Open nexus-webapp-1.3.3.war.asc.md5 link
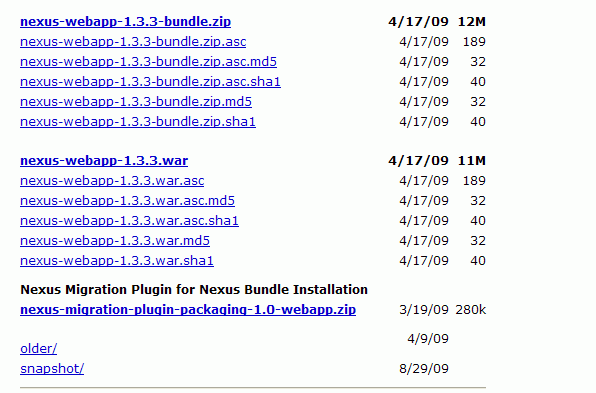Screen dimensions: 596x393 tap(127, 201)
